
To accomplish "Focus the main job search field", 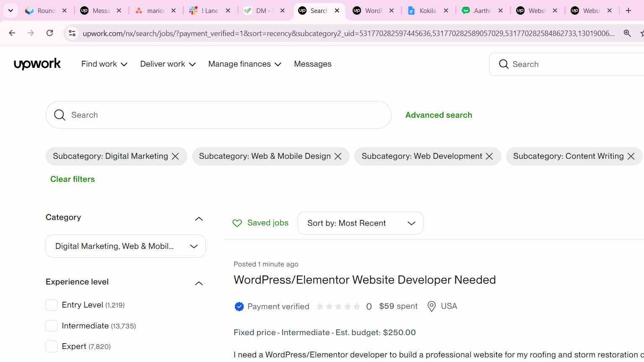I will pos(218,115).
